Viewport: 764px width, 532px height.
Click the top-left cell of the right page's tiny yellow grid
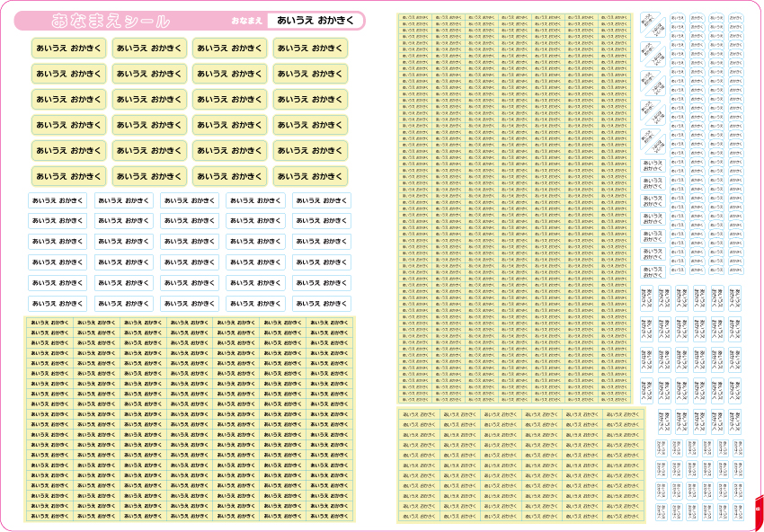coord(415,18)
